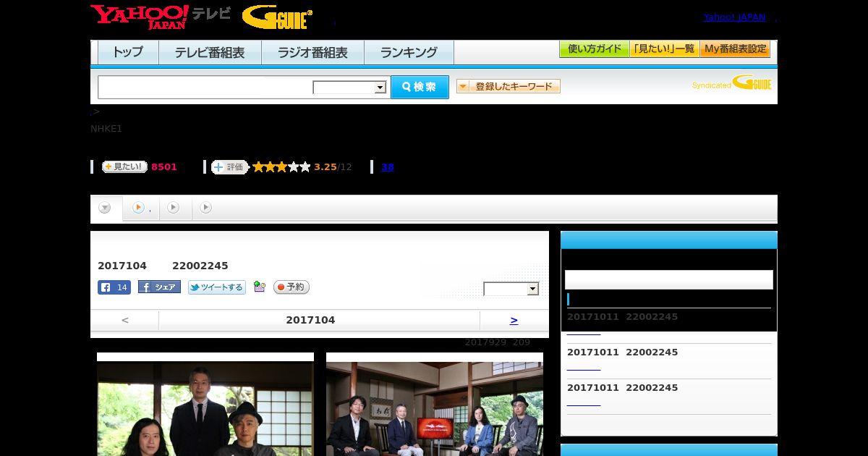868x456 pixels.
Task: Click the link under the third 20171011 entry
Action: 584,404
